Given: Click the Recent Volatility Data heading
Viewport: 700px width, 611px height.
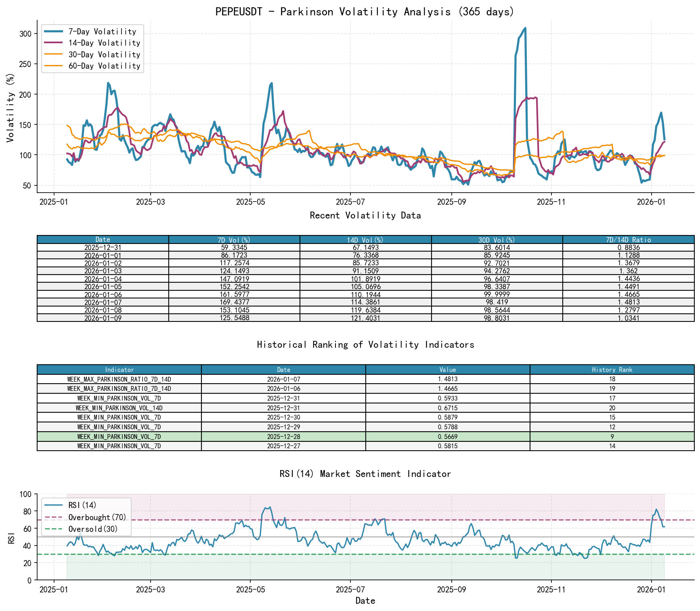Looking at the screenshot, I should 365,216.
